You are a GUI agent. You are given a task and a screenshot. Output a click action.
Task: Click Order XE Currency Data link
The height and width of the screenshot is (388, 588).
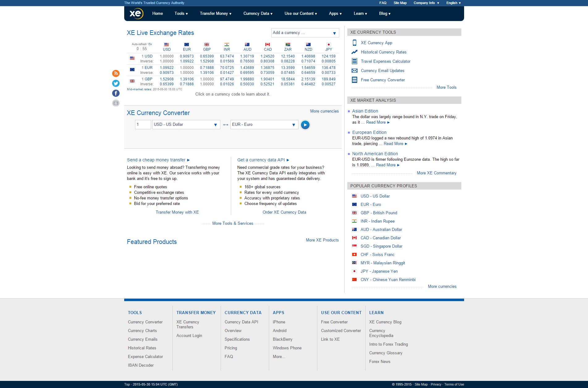tap(284, 212)
